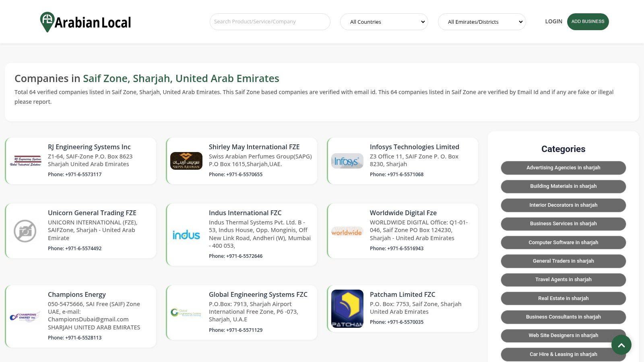This screenshot has width=644, height=362.
Task: Open the All Countries dropdown
Action: point(384,22)
